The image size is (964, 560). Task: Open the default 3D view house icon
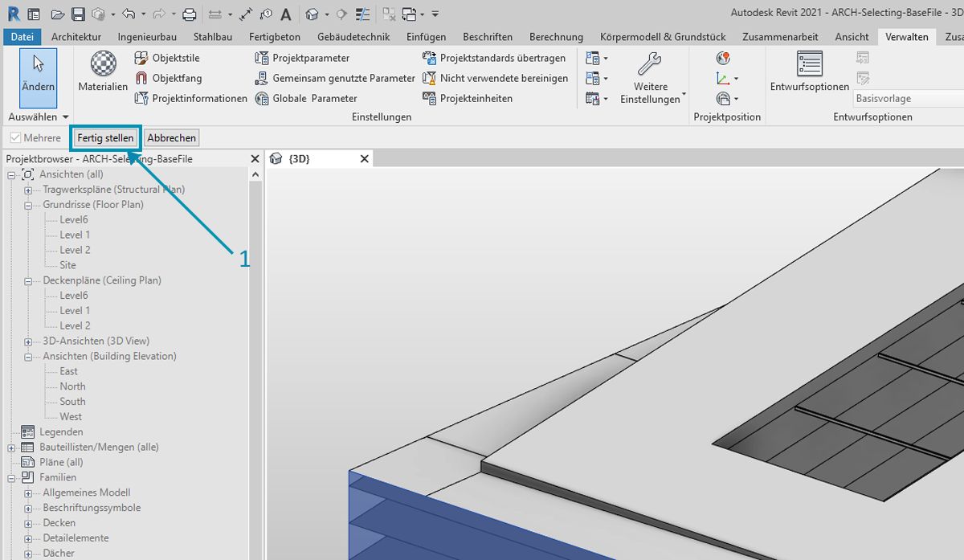(312, 14)
